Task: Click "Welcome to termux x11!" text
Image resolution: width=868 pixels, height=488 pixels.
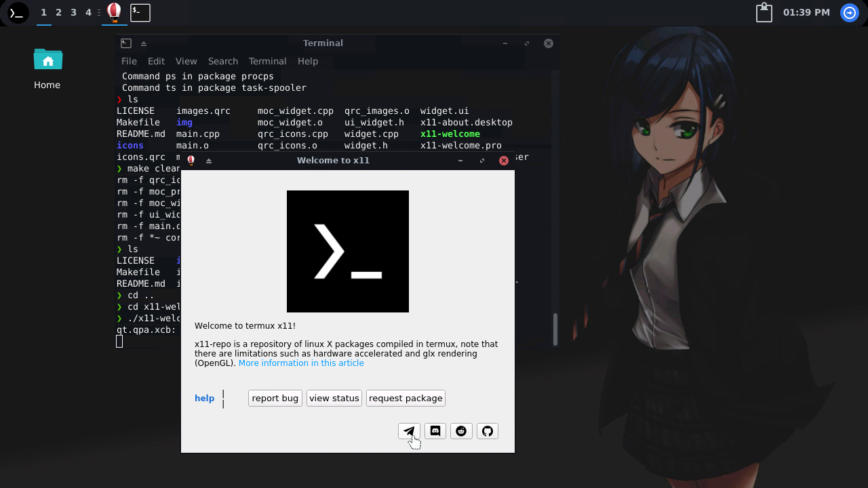Action: [245, 326]
